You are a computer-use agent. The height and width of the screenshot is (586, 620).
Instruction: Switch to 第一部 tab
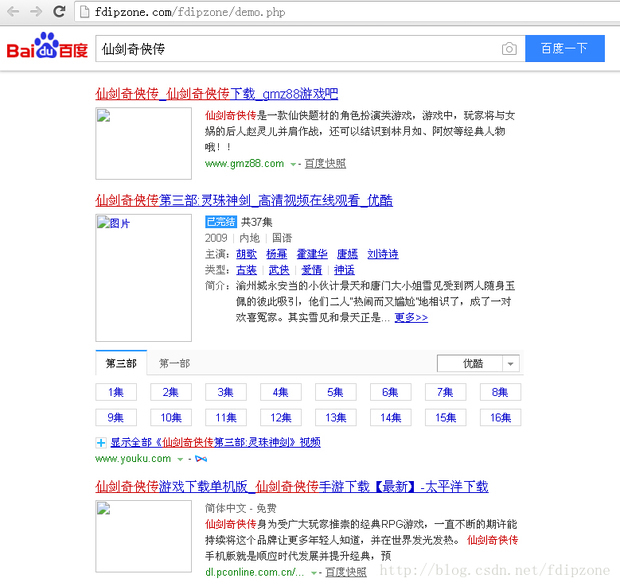point(175,363)
